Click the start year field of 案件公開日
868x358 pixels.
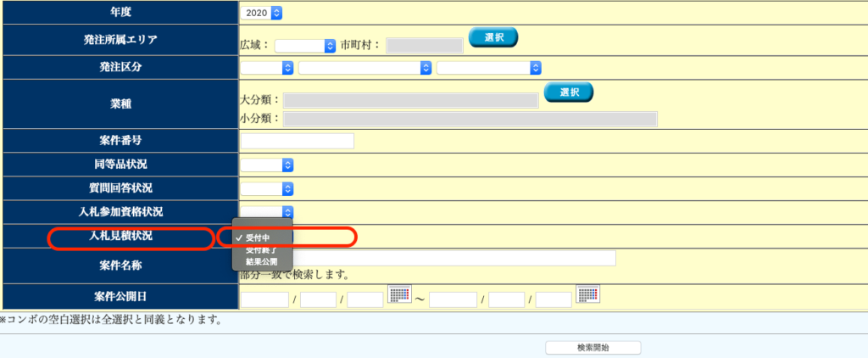[x=264, y=299]
